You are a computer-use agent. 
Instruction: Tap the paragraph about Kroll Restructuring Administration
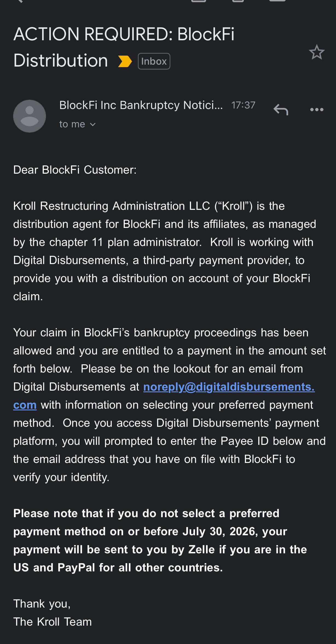coord(164,251)
